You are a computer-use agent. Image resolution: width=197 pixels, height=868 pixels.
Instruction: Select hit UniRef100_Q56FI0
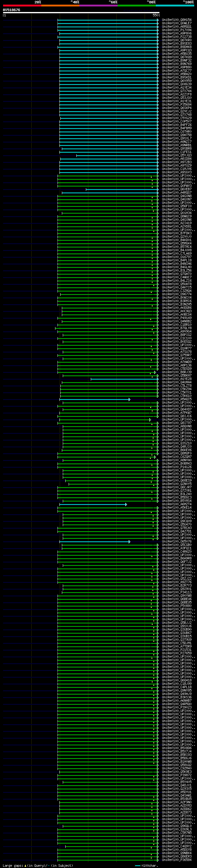177,206
